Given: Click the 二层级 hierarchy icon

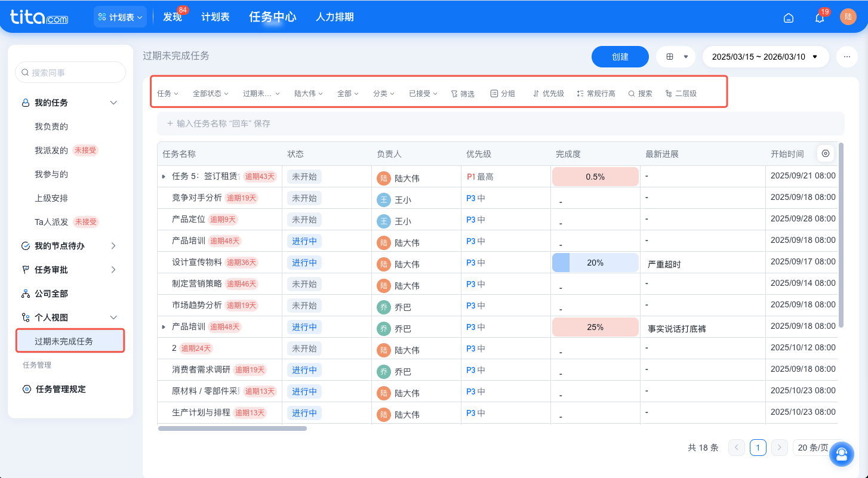Looking at the screenshot, I should pyautogui.click(x=681, y=93).
